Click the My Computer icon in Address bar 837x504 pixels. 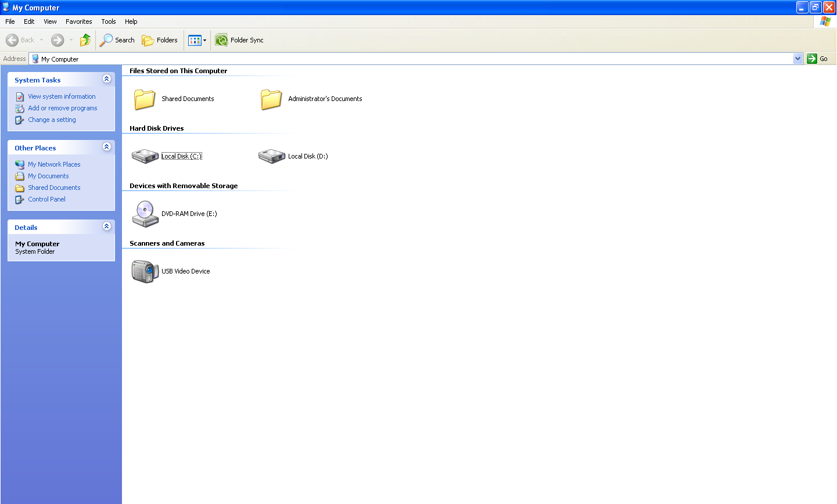(x=35, y=59)
